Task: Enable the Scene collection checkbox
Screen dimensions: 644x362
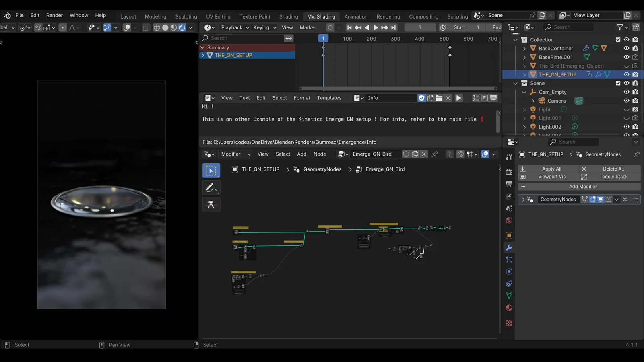Action: coord(618,83)
